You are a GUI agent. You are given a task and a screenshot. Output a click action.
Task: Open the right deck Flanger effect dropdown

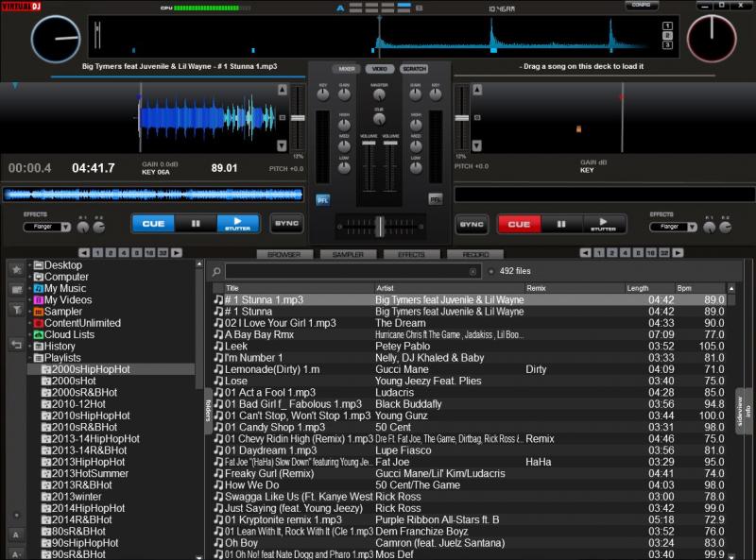tap(692, 227)
